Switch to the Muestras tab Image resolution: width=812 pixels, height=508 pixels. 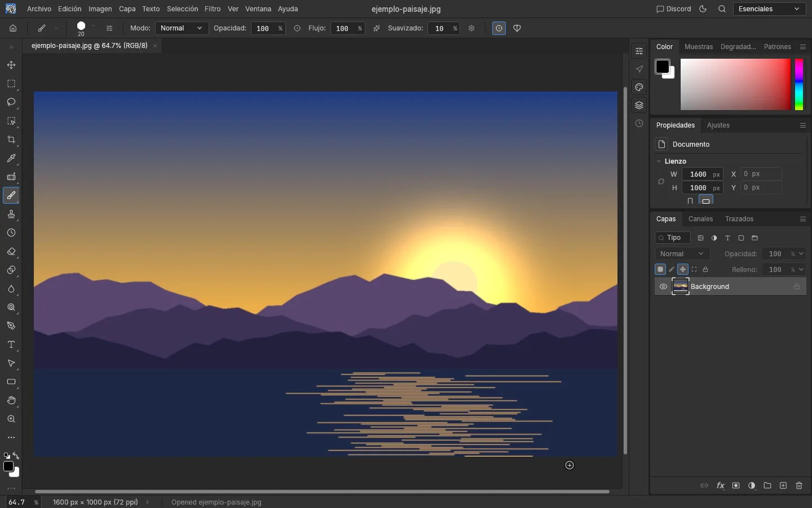tap(699, 47)
